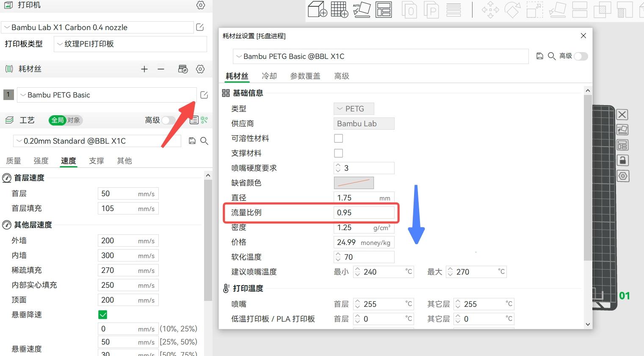This screenshot has height=356, width=644.
Task: Close the filament settings dialog
Action: [x=583, y=36]
